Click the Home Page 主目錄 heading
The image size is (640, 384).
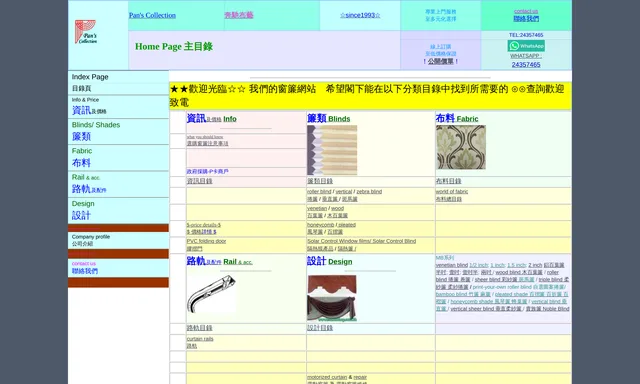click(174, 47)
